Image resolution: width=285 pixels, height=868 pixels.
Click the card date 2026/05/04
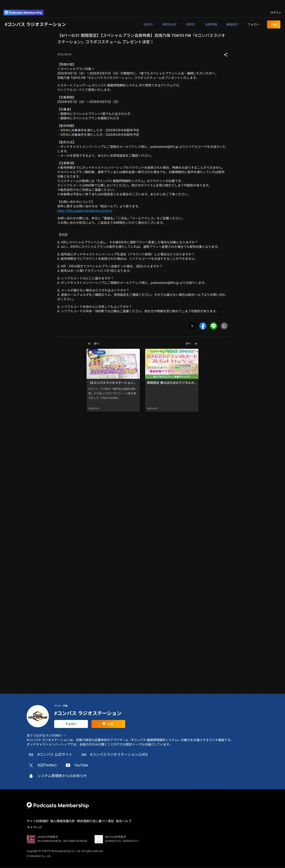[x=93, y=408]
